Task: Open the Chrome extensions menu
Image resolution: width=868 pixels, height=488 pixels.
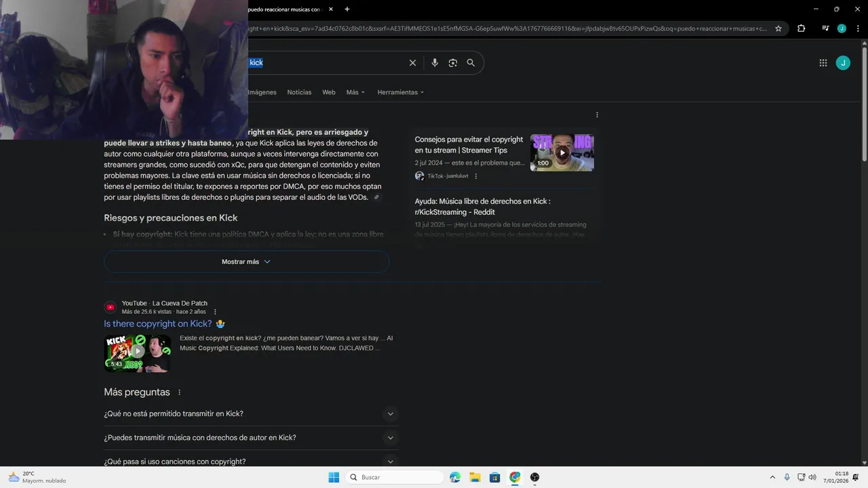Action: tap(802, 28)
